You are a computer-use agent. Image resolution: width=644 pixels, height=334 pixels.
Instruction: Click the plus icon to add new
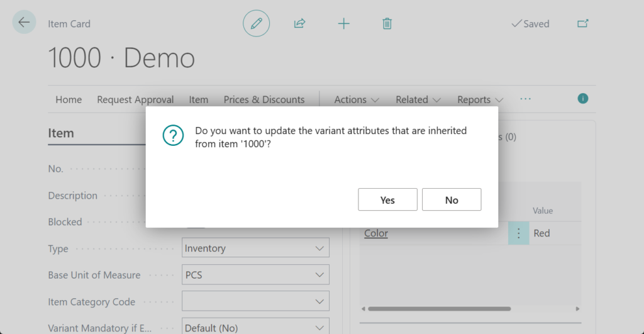click(343, 24)
